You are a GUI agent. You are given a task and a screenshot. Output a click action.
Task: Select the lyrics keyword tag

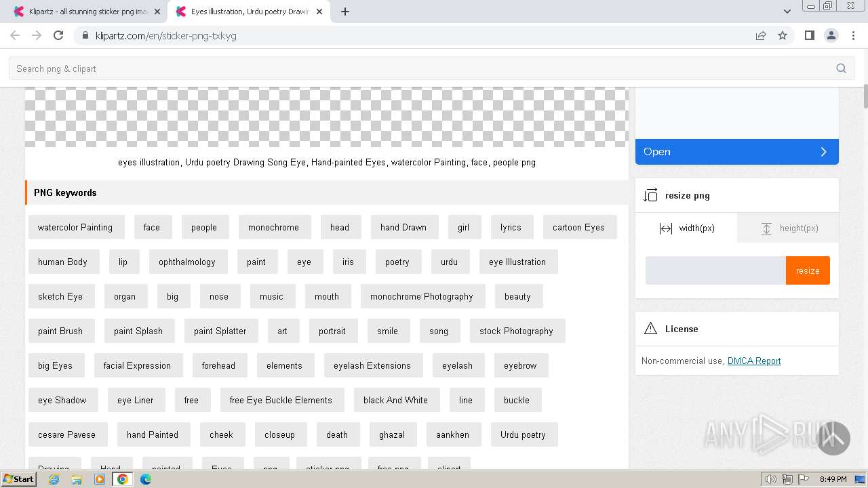pos(511,227)
